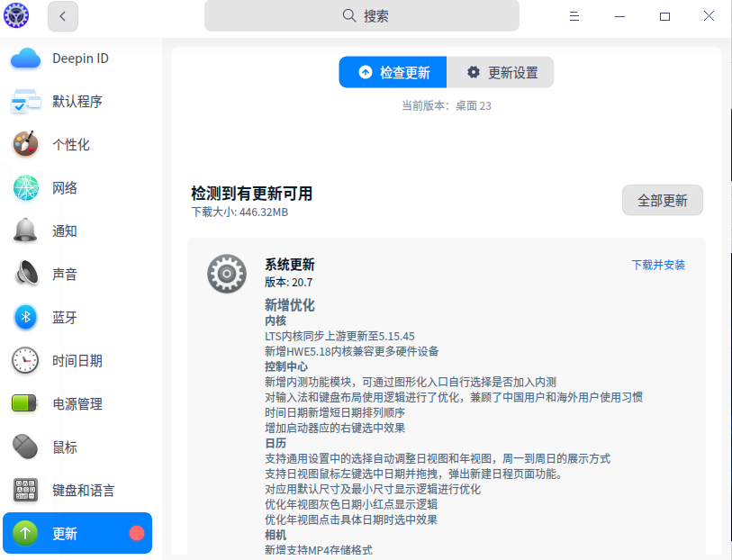
Task: Click the Control Center app logo icon
Action: tap(16, 15)
